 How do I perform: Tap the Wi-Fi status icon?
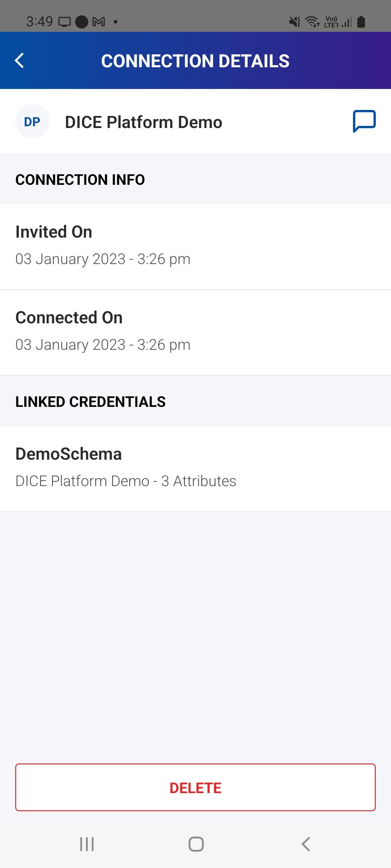313,22
